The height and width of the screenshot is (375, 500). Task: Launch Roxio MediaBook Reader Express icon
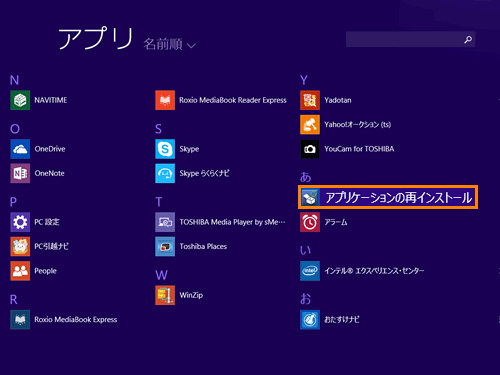click(165, 100)
